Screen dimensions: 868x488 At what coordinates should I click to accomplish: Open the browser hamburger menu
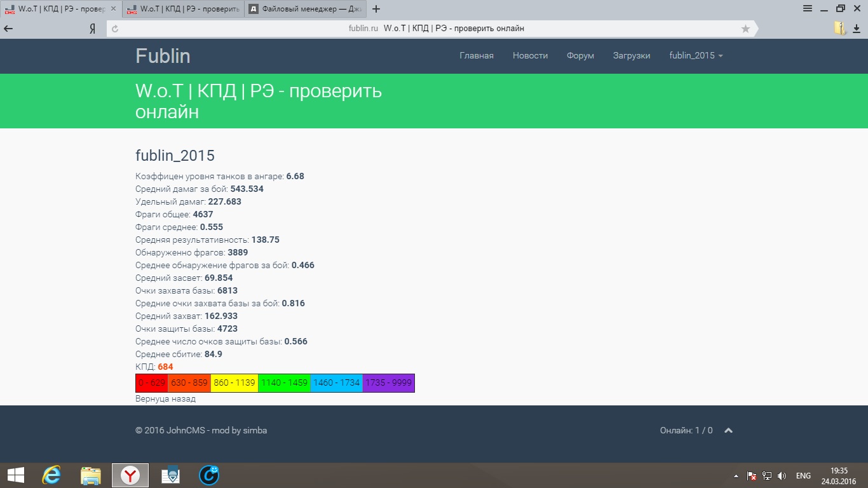(808, 8)
